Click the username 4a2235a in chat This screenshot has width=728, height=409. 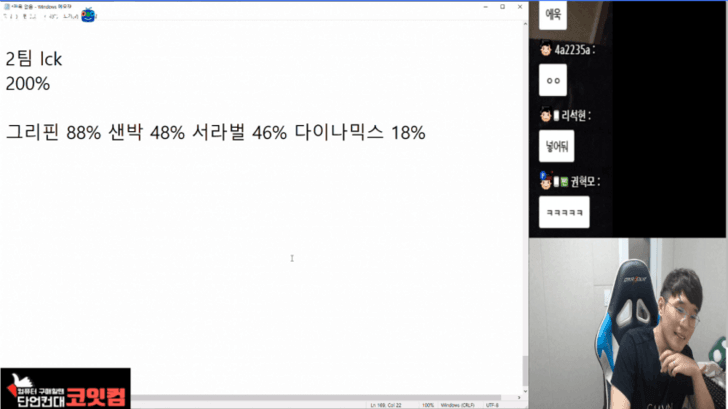(573, 49)
